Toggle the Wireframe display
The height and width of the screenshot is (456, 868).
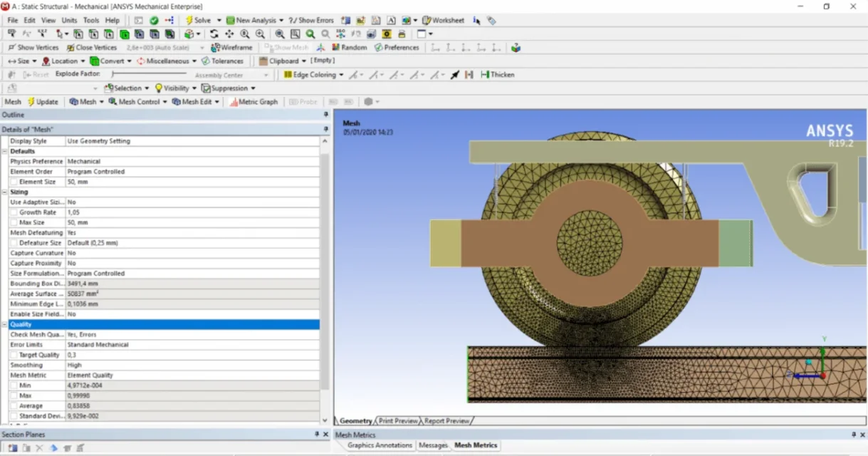(x=232, y=48)
